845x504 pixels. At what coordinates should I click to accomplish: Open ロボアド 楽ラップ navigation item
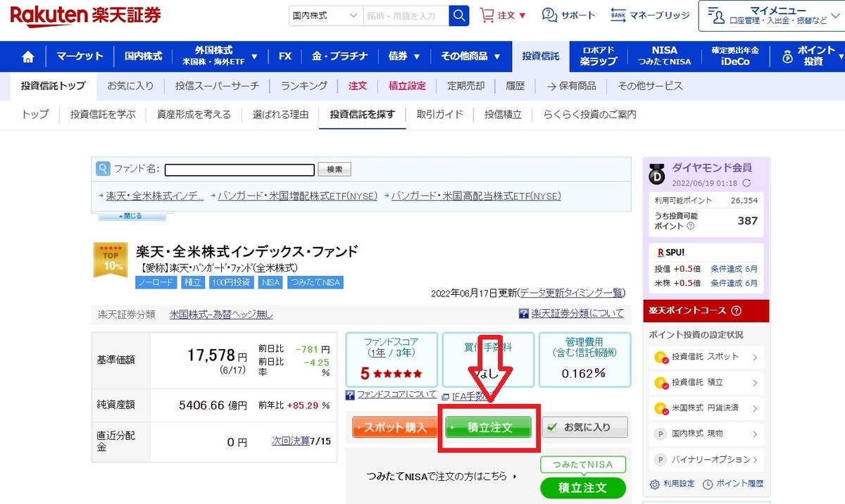tap(599, 56)
